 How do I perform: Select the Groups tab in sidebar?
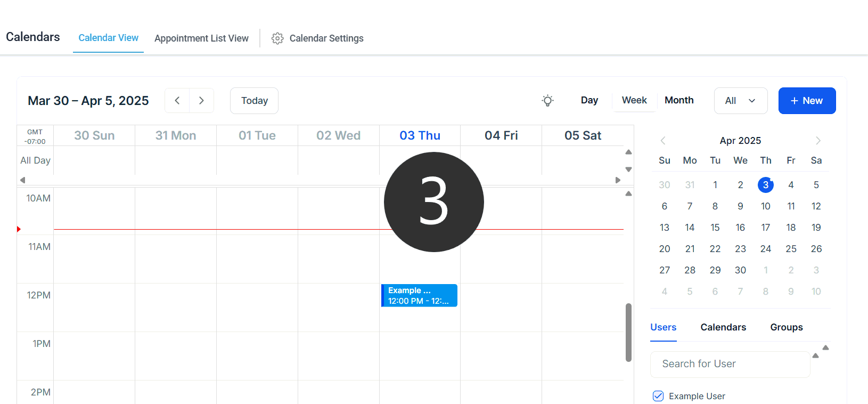787,327
